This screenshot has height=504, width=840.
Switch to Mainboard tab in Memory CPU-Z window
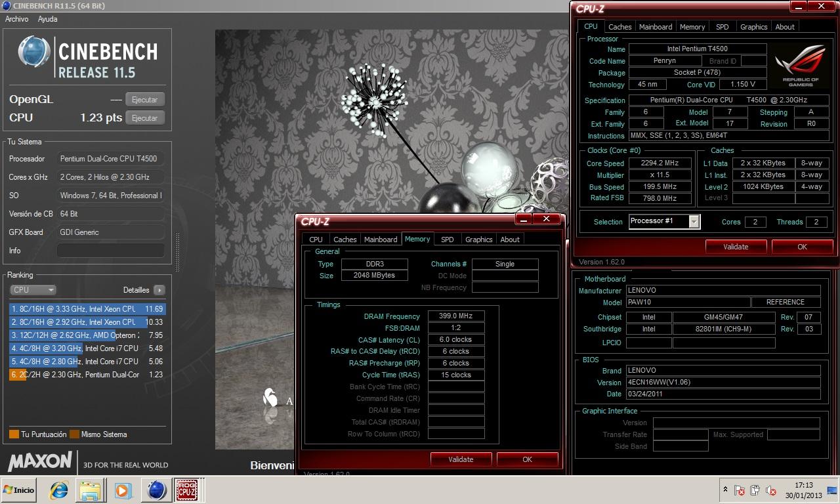coord(381,240)
